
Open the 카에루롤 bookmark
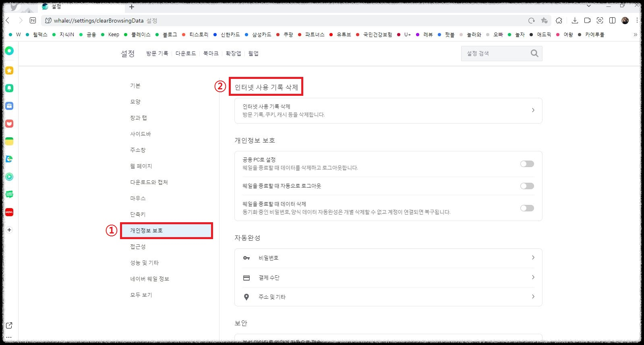pyautogui.click(x=591, y=35)
